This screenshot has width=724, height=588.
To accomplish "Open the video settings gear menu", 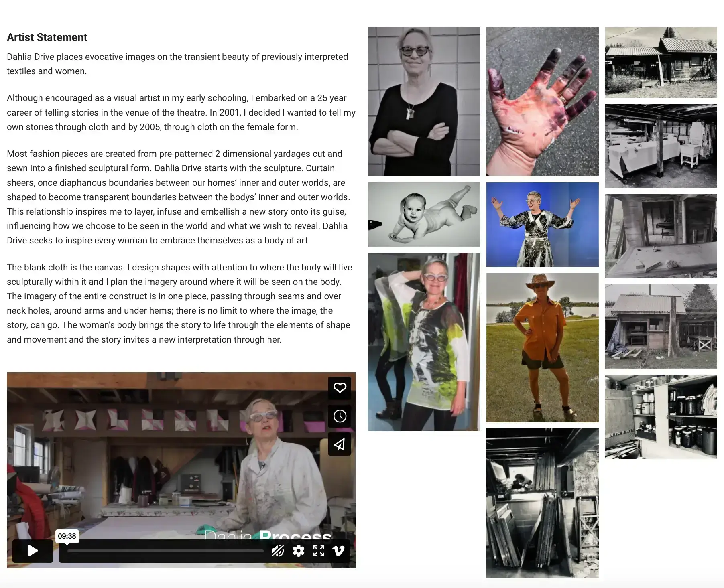I will pyautogui.click(x=298, y=551).
